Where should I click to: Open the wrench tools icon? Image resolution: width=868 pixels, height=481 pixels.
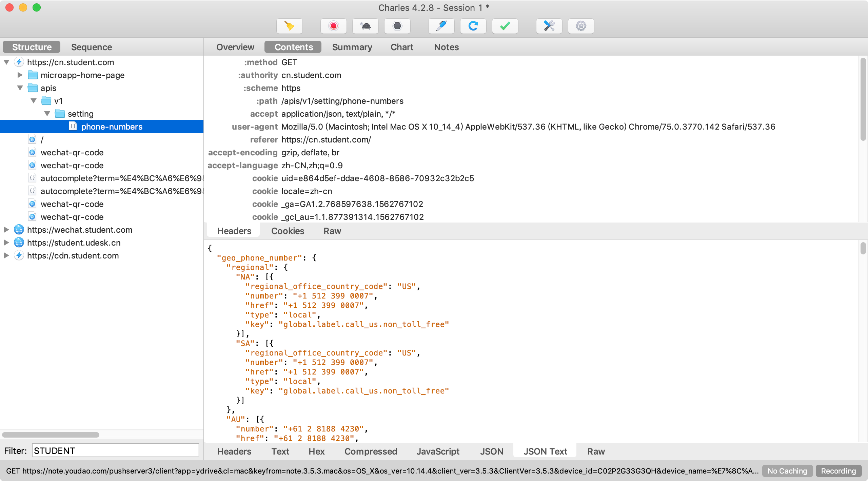tap(549, 26)
